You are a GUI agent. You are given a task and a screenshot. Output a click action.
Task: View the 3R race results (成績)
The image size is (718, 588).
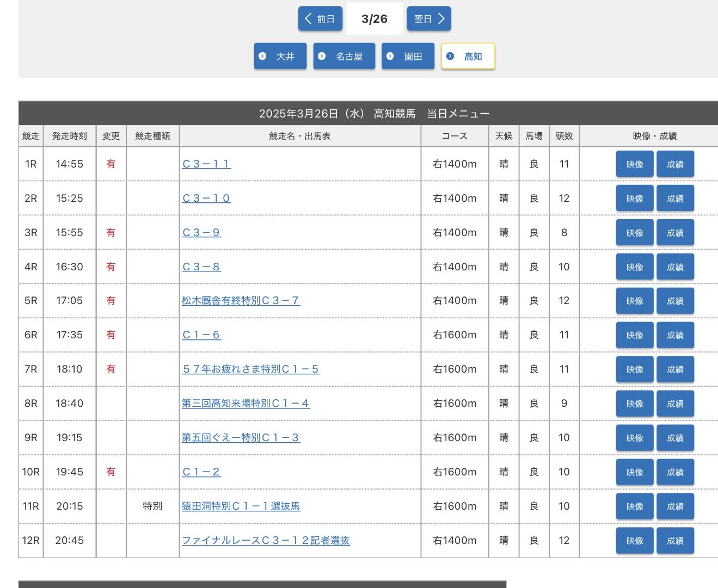coord(675,232)
